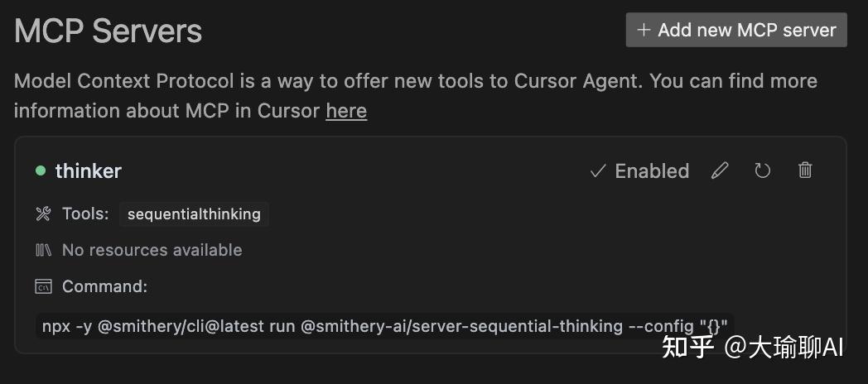Click the Add new MCP server button

[x=736, y=30]
